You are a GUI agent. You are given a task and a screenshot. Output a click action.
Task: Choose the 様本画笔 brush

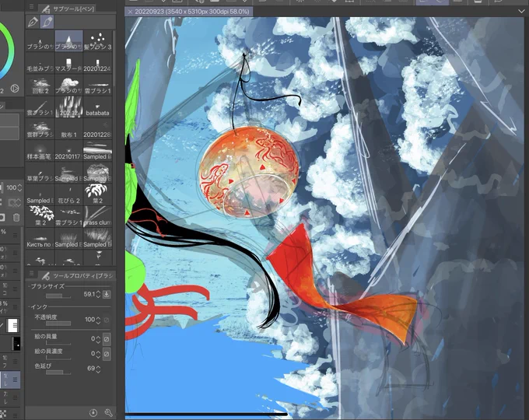click(40, 151)
